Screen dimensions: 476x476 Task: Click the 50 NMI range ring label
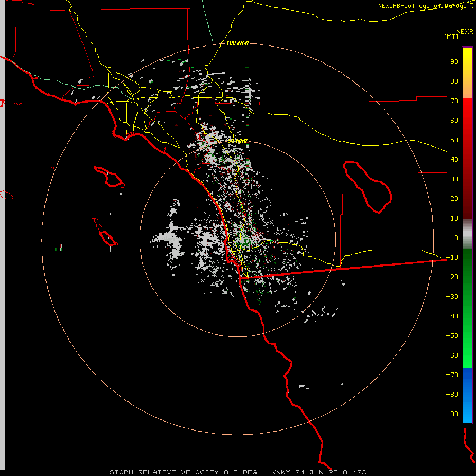237,141
